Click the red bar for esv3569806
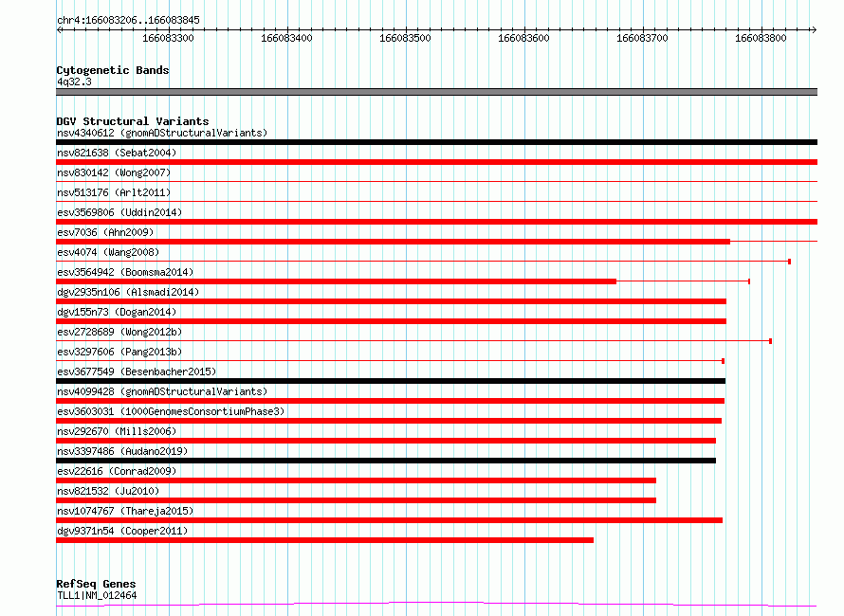The height and width of the screenshot is (616, 844). [436, 222]
